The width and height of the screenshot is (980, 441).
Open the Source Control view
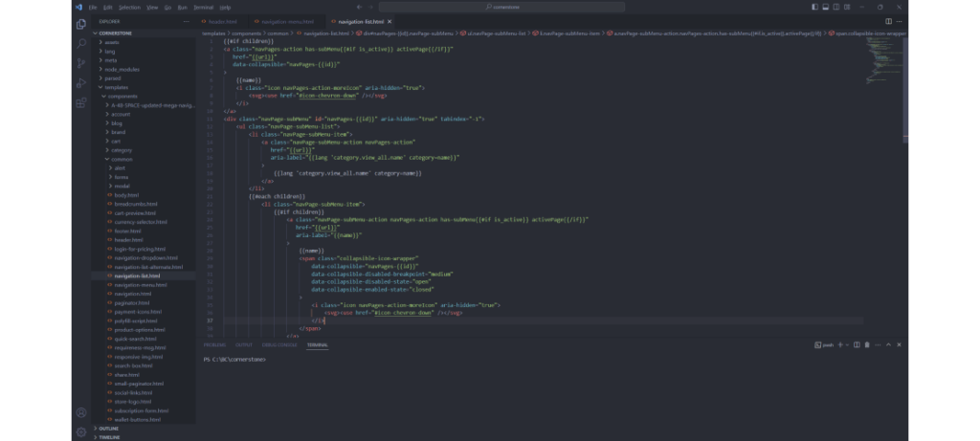click(x=81, y=63)
